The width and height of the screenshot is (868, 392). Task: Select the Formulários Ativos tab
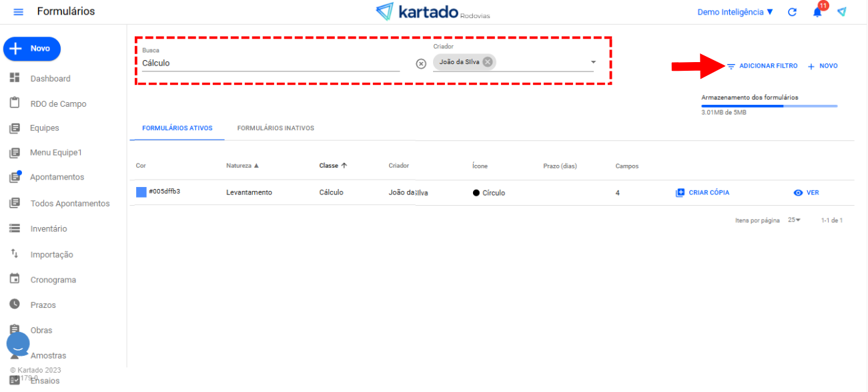click(x=177, y=128)
